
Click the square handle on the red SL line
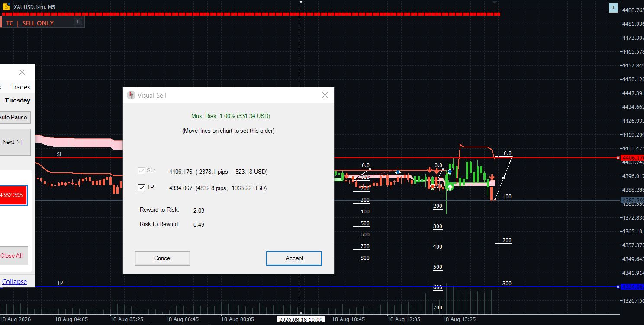pos(618,158)
